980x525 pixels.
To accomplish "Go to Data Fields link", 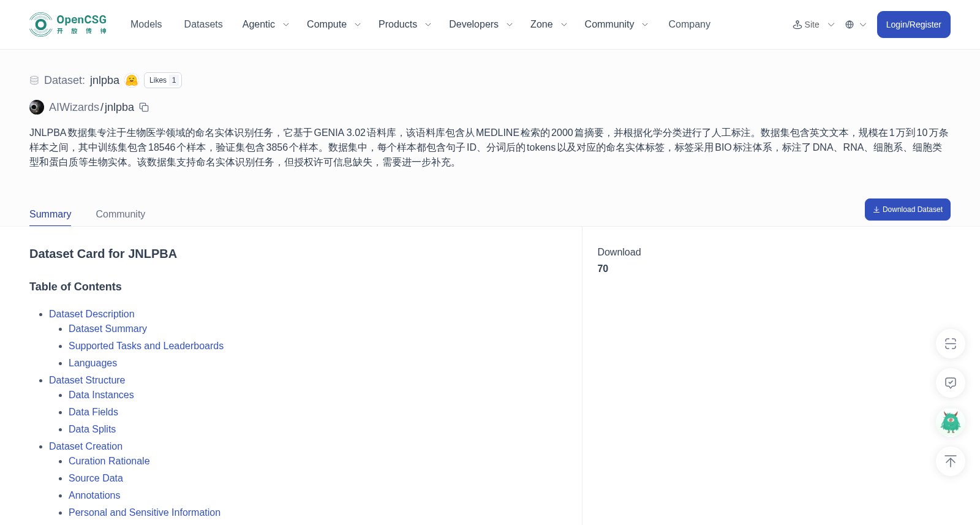I will [93, 412].
